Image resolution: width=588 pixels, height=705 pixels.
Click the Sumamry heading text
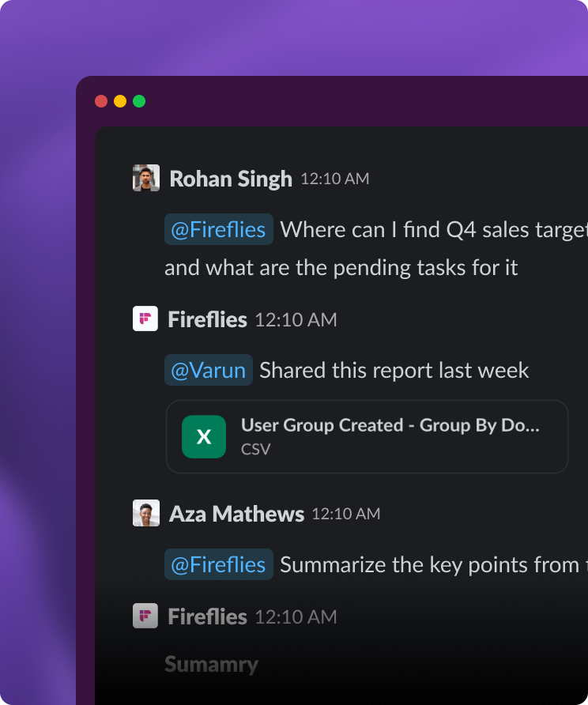pos(211,665)
